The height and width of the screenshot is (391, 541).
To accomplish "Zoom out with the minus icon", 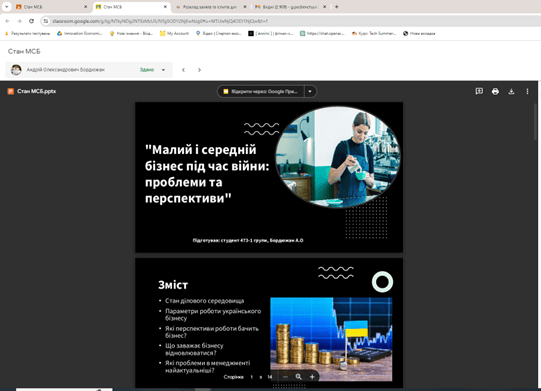I will [285, 377].
